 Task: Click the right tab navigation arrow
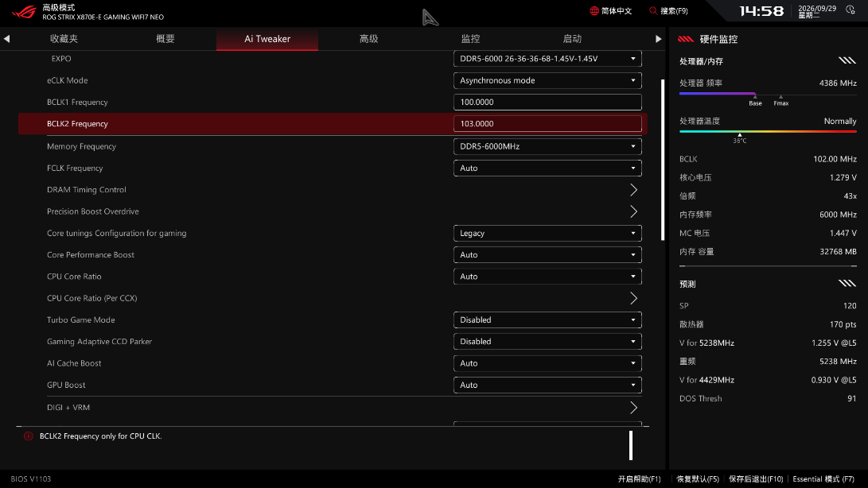[x=658, y=39]
